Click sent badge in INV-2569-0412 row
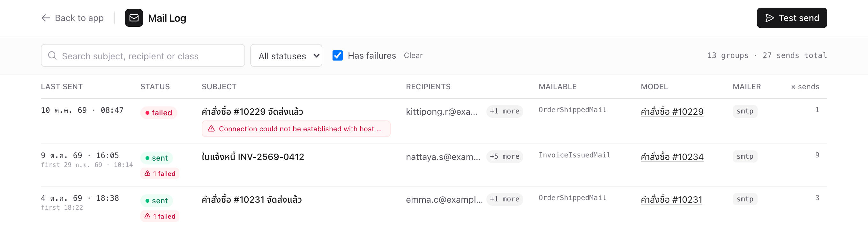This screenshot has height=239, width=868. [156, 158]
